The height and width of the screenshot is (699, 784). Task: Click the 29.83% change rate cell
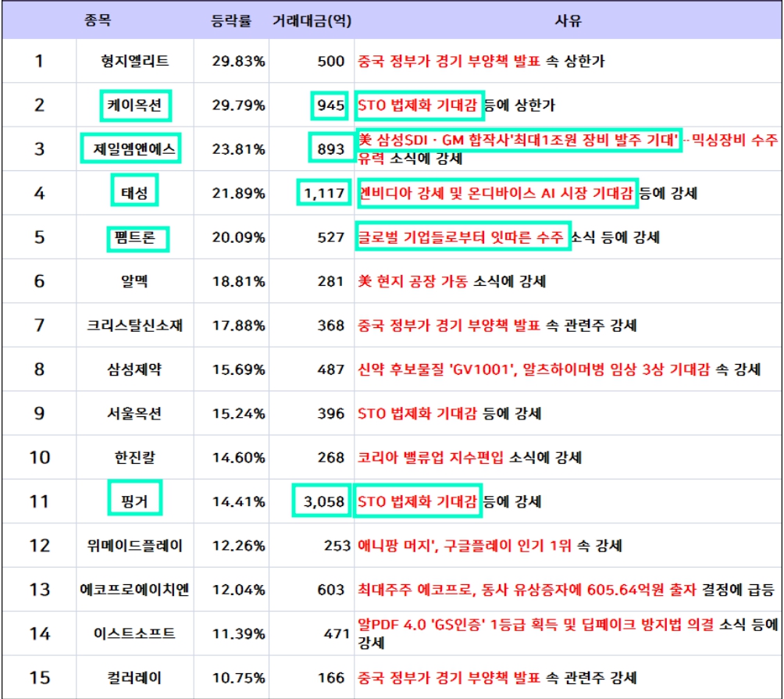pyautogui.click(x=238, y=61)
